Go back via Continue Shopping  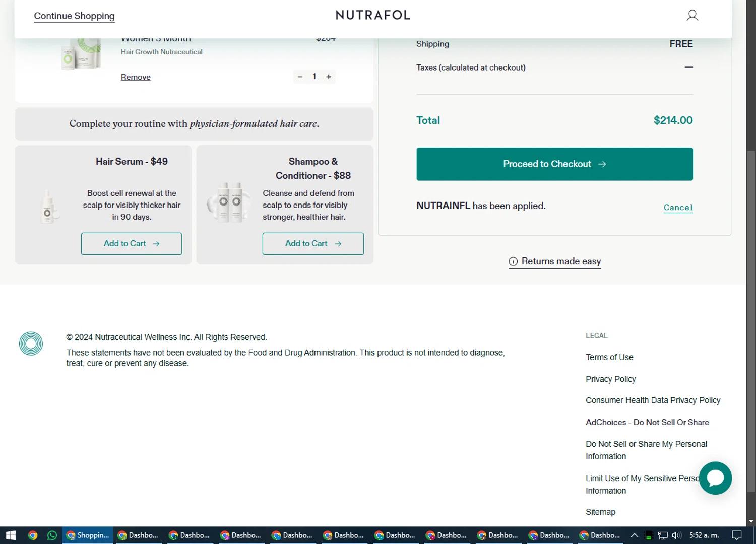74,16
